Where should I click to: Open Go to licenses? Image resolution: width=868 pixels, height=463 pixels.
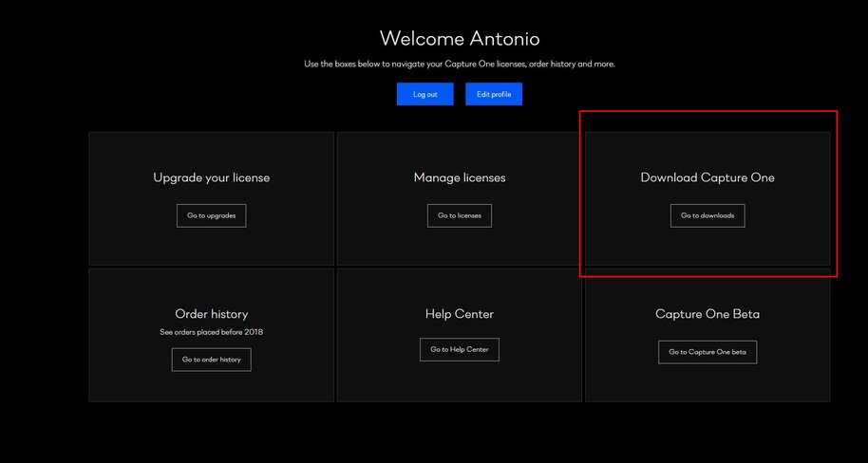(x=460, y=215)
